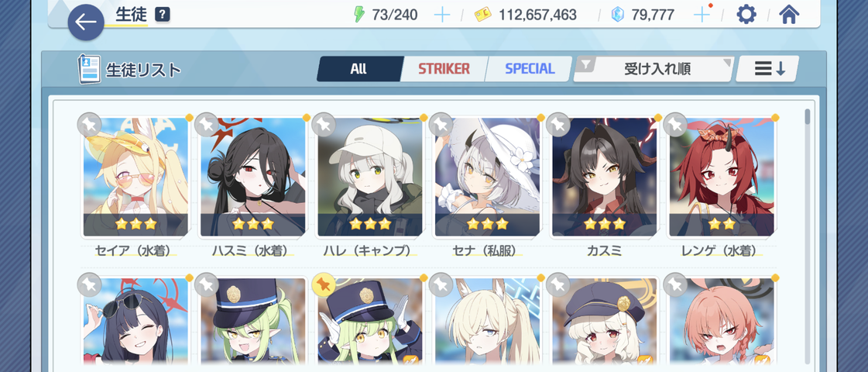
Task: Click the green energy bolt icon
Action: pyautogui.click(x=359, y=15)
